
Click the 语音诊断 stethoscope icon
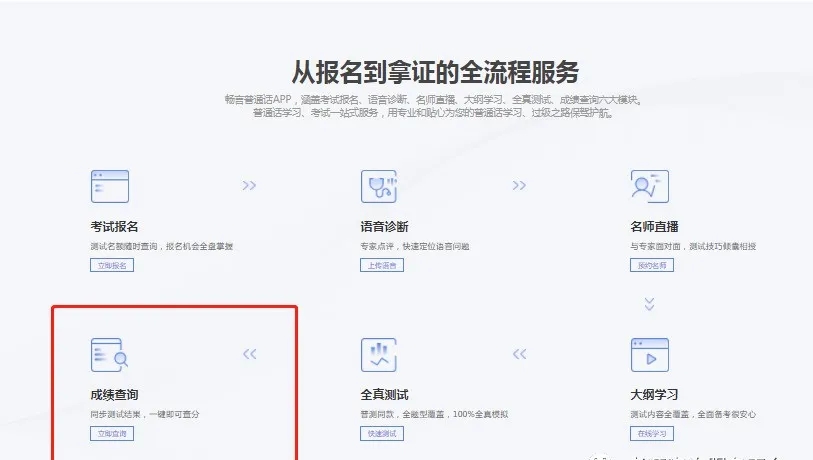coord(379,186)
